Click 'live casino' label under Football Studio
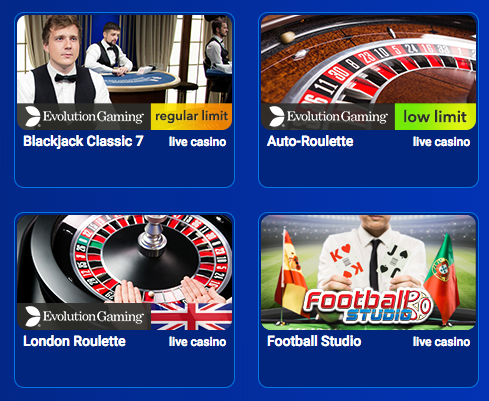 pyautogui.click(x=441, y=342)
